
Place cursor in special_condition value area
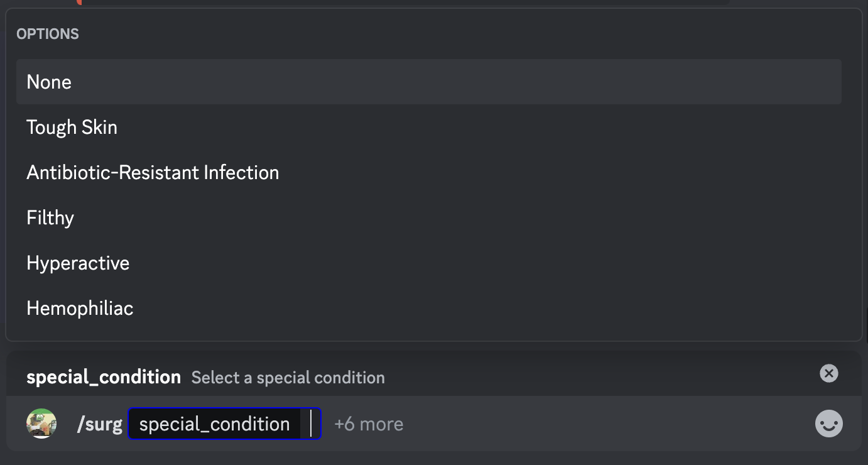point(312,424)
